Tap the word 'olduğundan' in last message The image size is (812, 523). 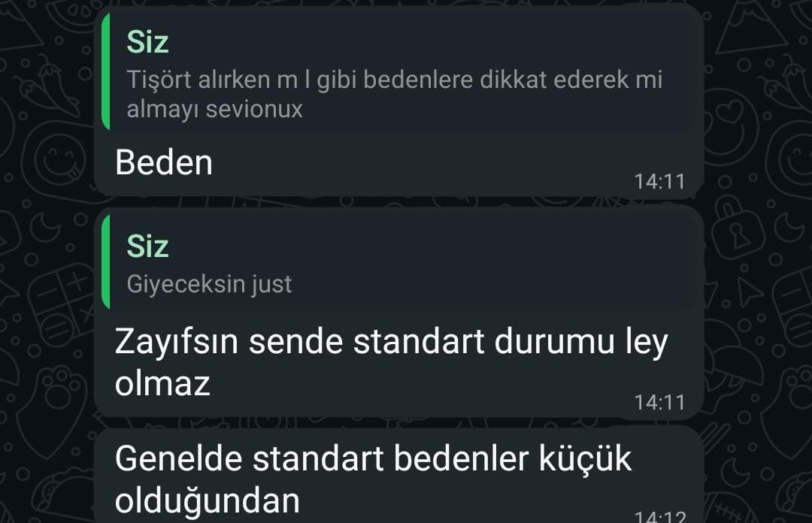pos(208,501)
